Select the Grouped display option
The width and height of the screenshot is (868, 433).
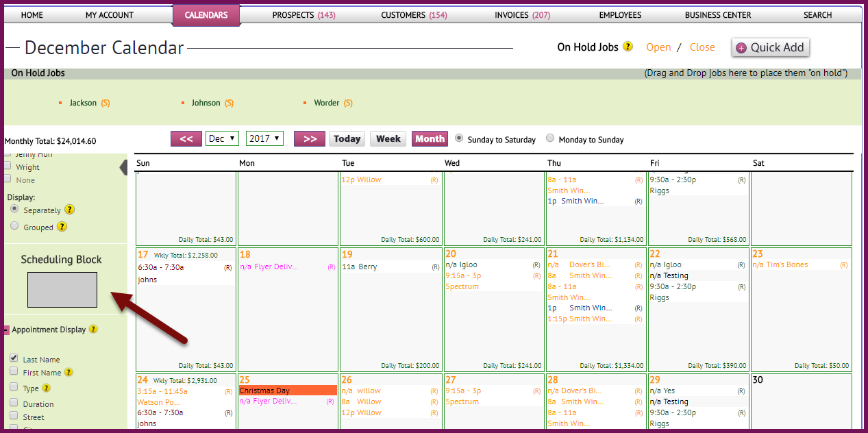click(14, 225)
